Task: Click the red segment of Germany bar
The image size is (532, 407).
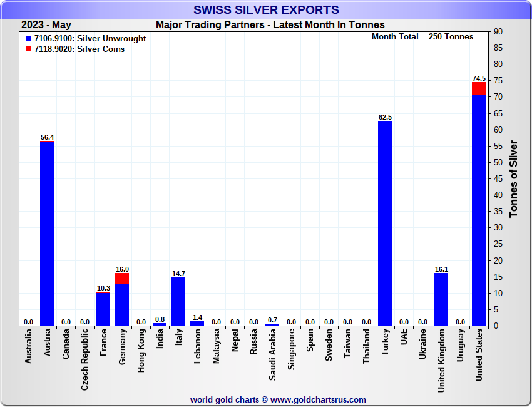Action: [x=122, y=278]
